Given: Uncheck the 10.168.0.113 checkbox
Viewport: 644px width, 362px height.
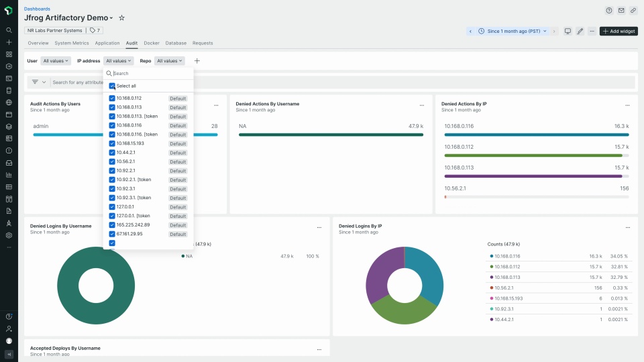Looking at the screenshot, I should point(112,107).
